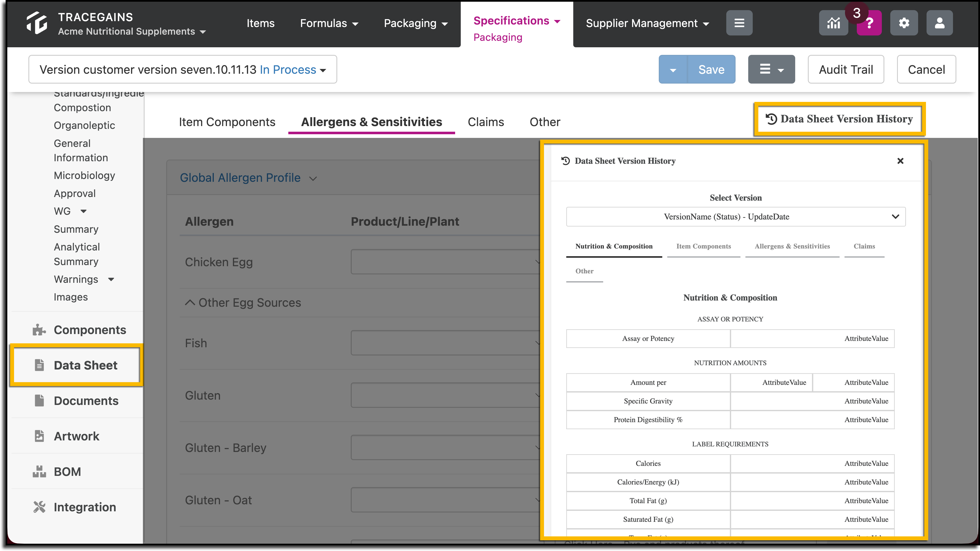The width and height of the screenshot is (980, 551).
Task: Click the Data Sheet document icon in sidebar
Action: (x=39, y=365)
